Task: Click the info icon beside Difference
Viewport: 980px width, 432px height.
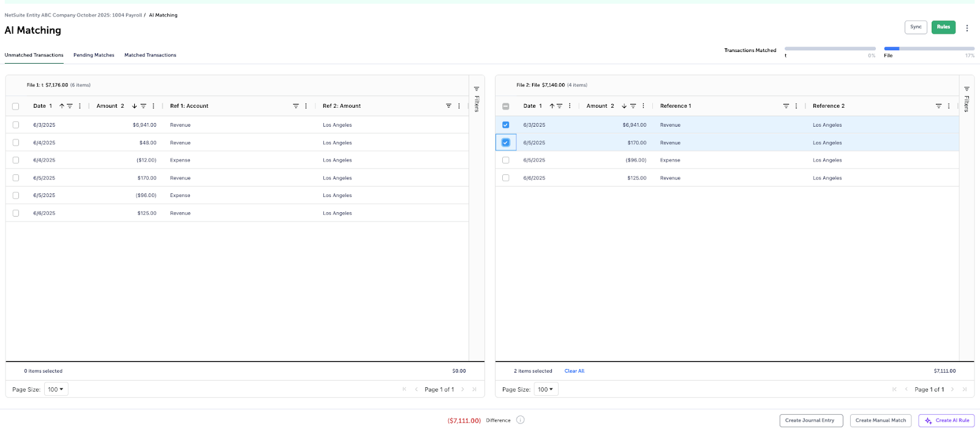Action: pyautogui.click(x=520, y=420)
